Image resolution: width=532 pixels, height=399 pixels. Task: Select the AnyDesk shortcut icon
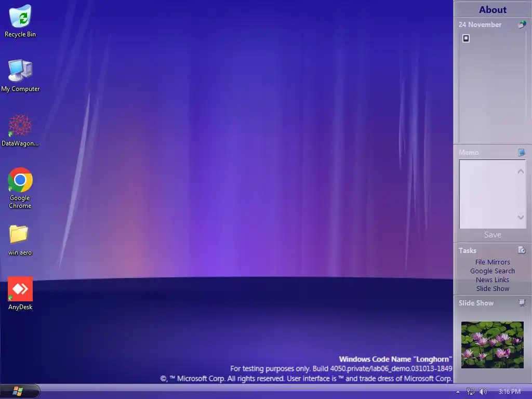[20, 293]
